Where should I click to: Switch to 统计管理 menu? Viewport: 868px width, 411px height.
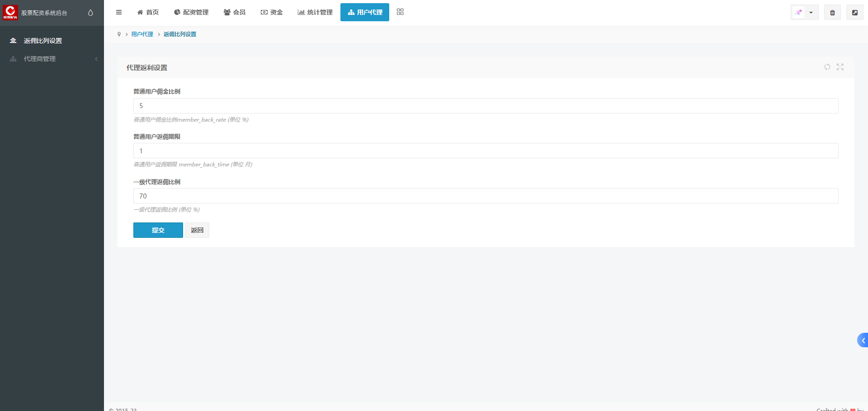pos(315,12)
